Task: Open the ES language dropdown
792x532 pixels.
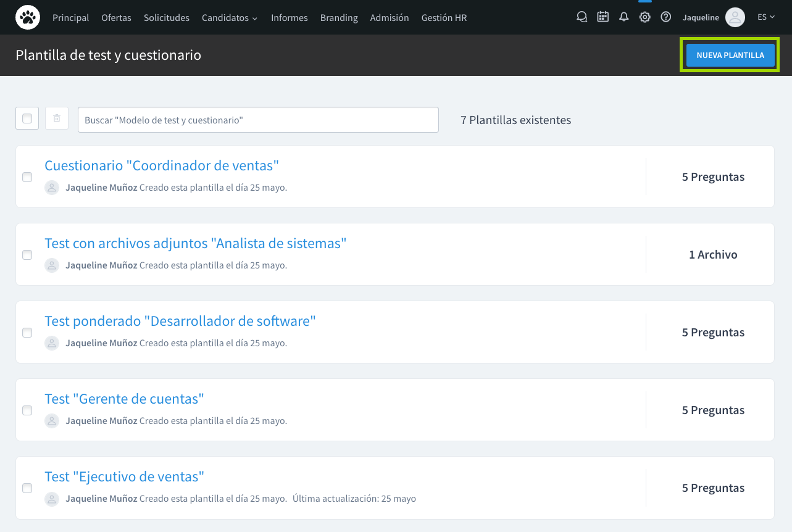Action: [765, 17]
